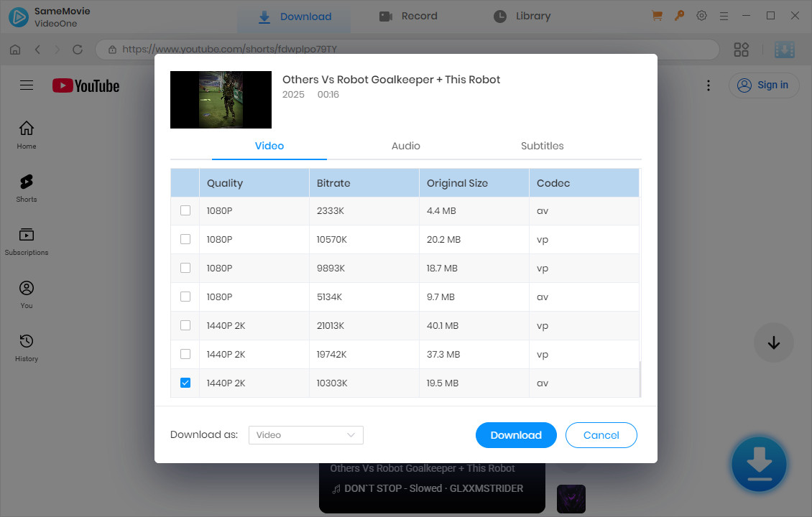Click the big blue floating download button

[x=759, y=464]
